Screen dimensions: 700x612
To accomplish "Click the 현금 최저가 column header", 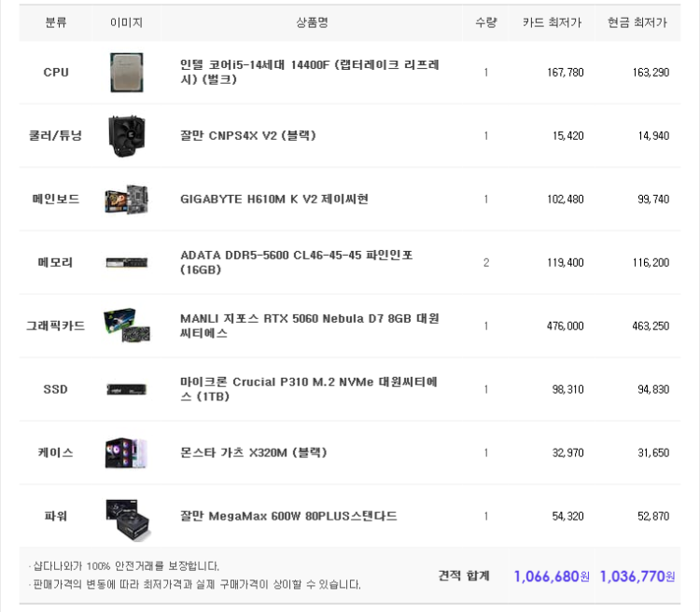I will click(x=637, y=22).
